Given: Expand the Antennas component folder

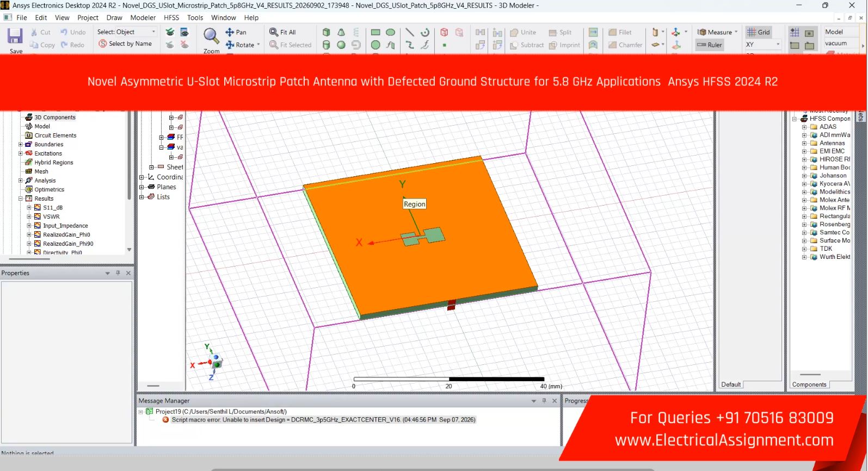Looking at the screenshot, I should click(x=804, y=143).
